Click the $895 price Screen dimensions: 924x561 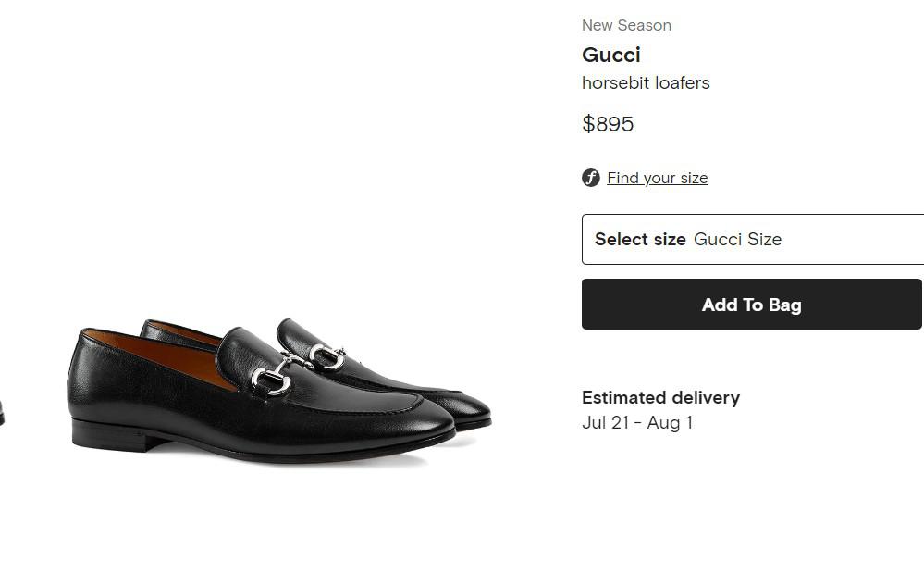pos(608,124)
